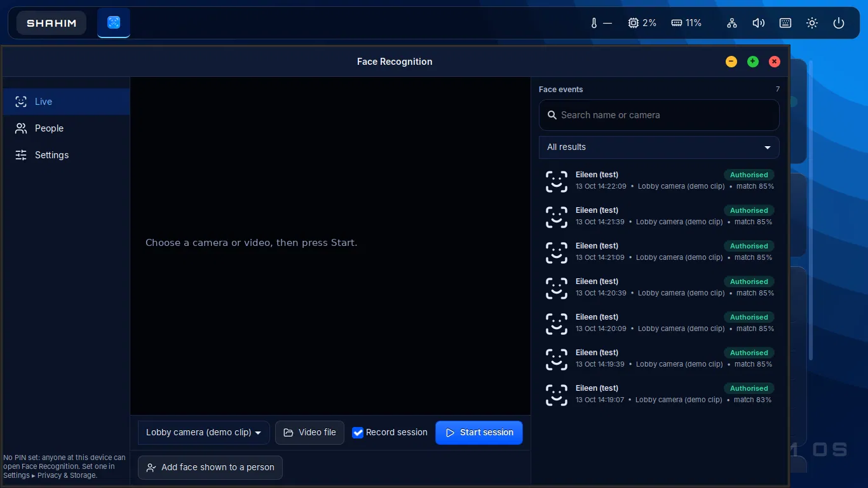The width and height of the screenshot is (868, 488).
Task: Click the face icon of the 14:21:09 event
Action: pos(557,252)
